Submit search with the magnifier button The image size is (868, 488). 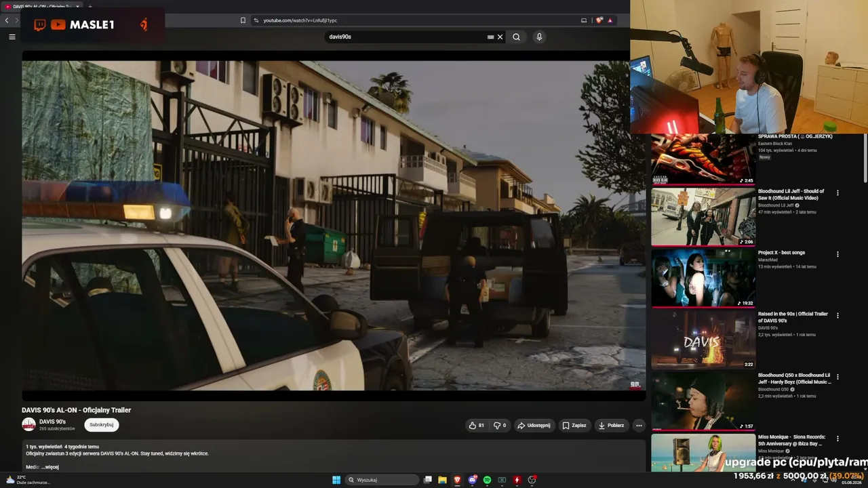coord(516,37)
